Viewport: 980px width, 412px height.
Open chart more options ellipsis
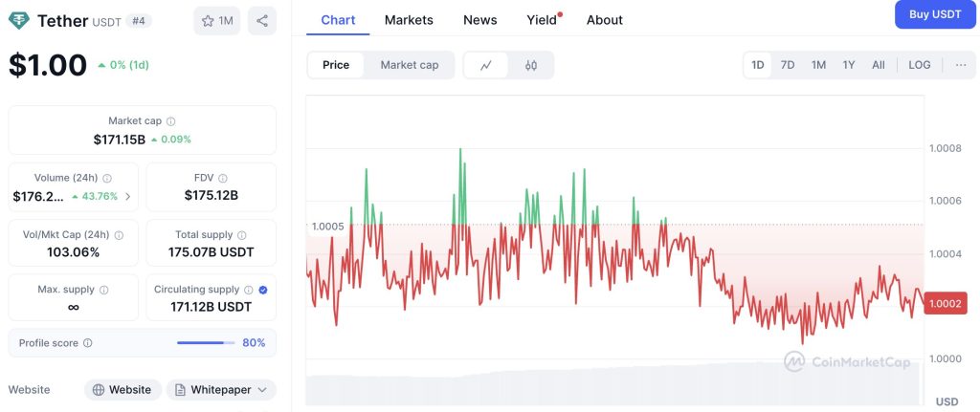tap(960, 65)
